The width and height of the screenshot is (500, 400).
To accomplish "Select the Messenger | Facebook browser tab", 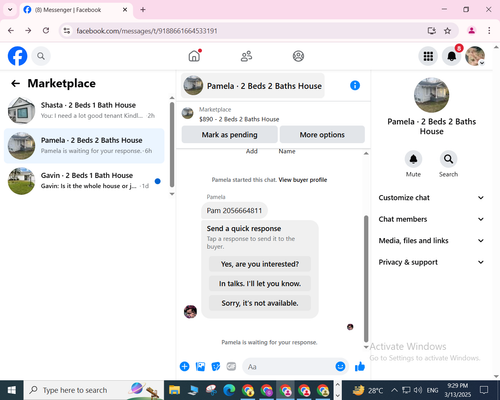I will (76, 10).
